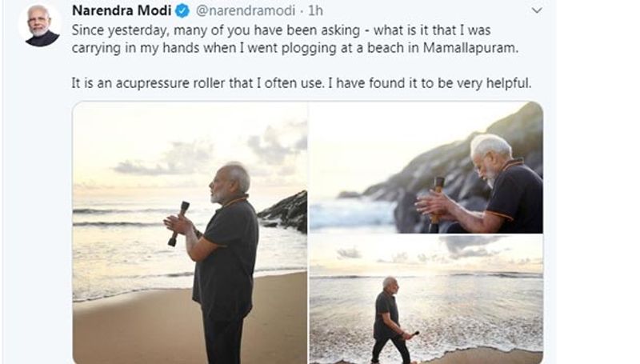Open the bottom-right photo of walking ashore
This screenshot has width=640, height=364.
(x=426, y=299)
